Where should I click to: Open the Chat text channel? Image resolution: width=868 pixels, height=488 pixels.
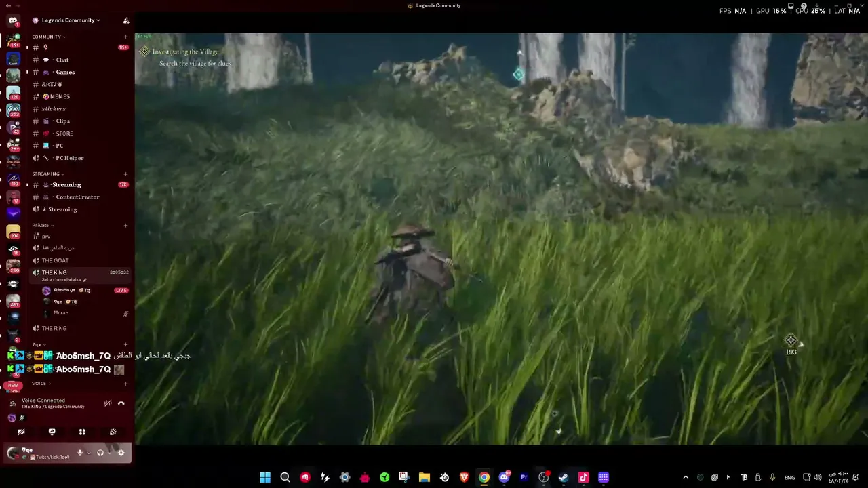(x=80, y=60)
